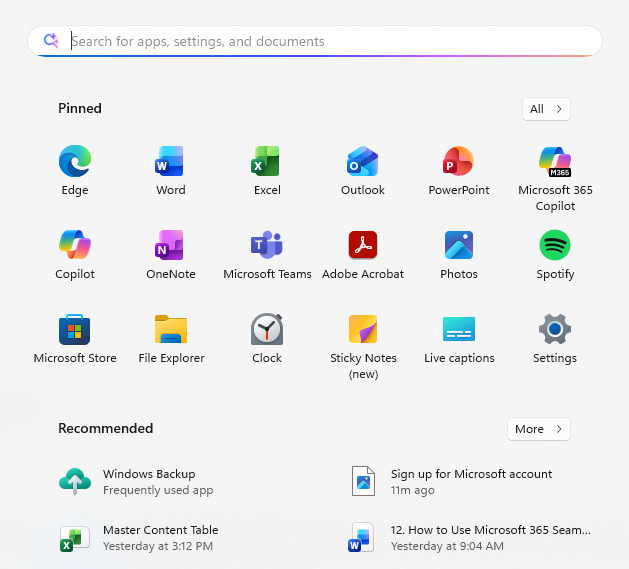Screen dimensions: 629x569
Task: Click the image file icon beside Sign up for Microsoft account
Action: point(363,482)
